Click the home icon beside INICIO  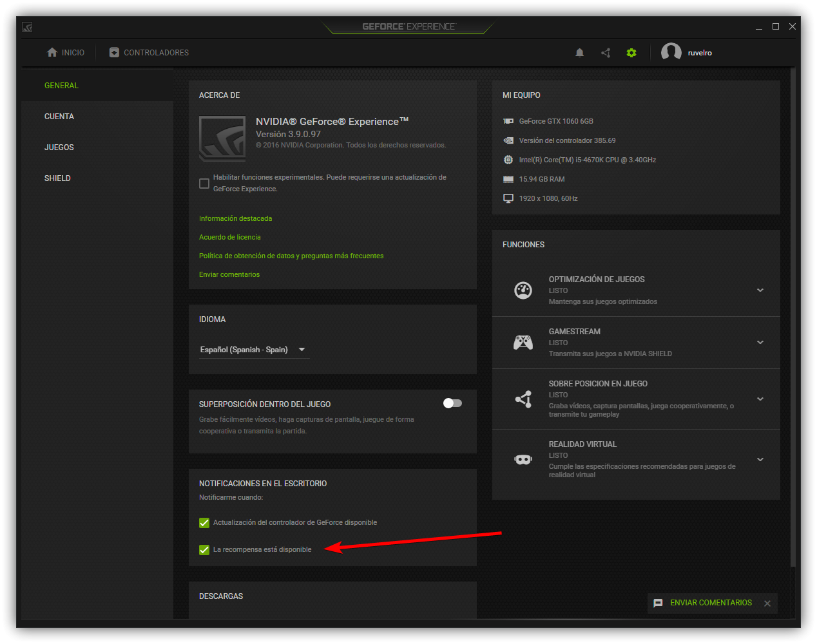click(x=52, y=52)
